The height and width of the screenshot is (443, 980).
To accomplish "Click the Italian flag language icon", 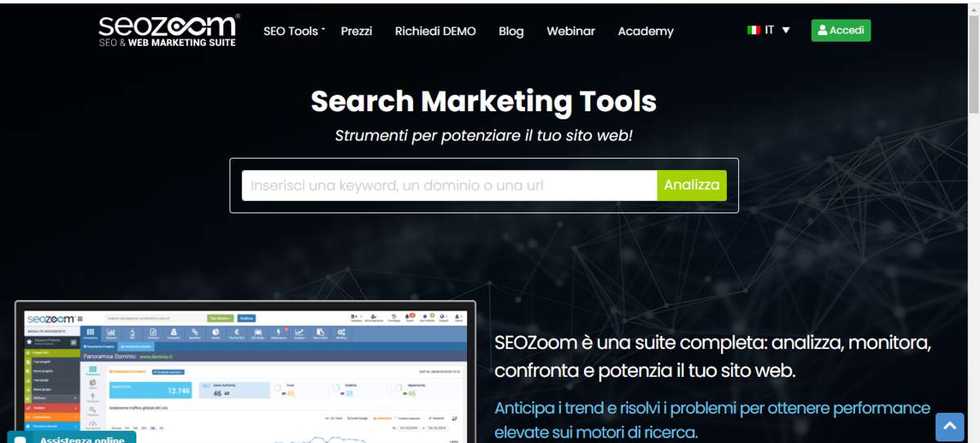I will click(x=754, y=30).
